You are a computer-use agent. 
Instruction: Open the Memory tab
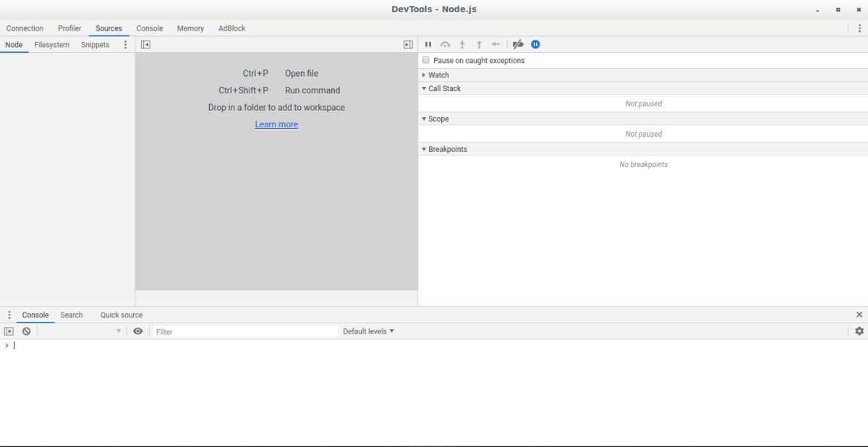pyautogui.click(x=190, y=28)
